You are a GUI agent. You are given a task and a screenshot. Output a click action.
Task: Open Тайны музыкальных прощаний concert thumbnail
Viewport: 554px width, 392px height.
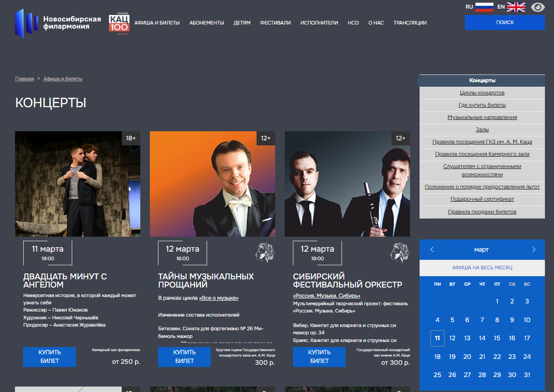[213, 184]
